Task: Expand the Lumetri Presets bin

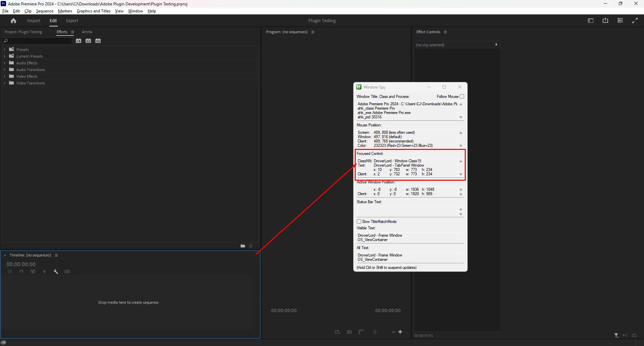Action: [x=5, y=56]
